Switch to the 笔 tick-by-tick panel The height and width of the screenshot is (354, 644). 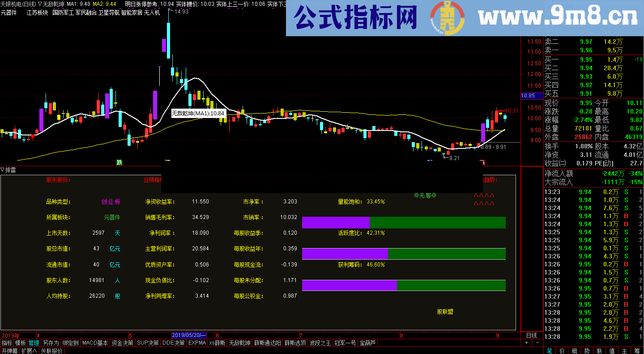point(549,350)
